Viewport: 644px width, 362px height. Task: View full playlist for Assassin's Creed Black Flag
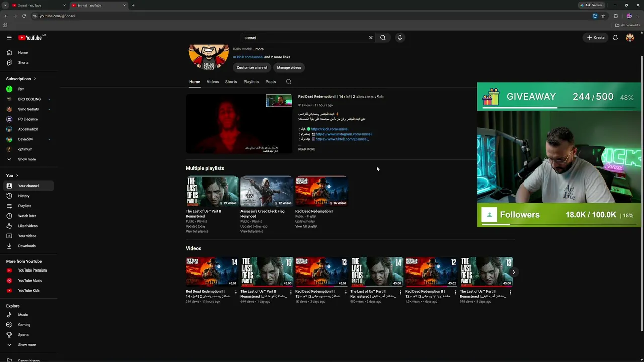point(252,231)
